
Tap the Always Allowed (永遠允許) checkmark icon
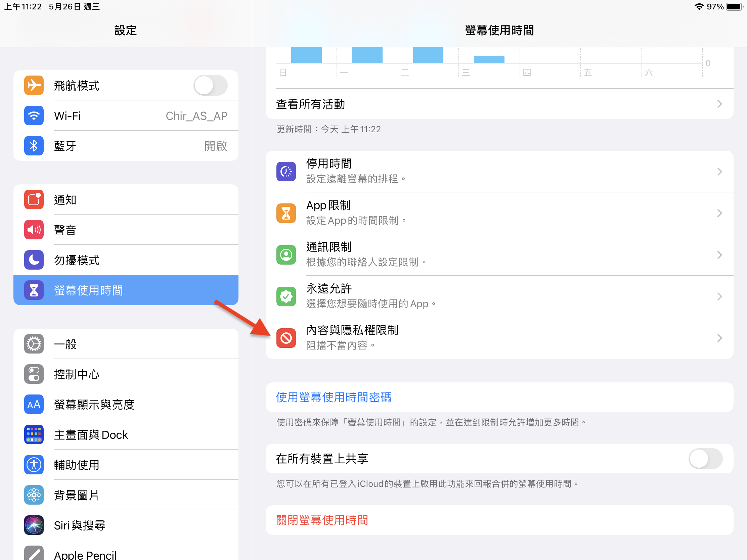286,296
